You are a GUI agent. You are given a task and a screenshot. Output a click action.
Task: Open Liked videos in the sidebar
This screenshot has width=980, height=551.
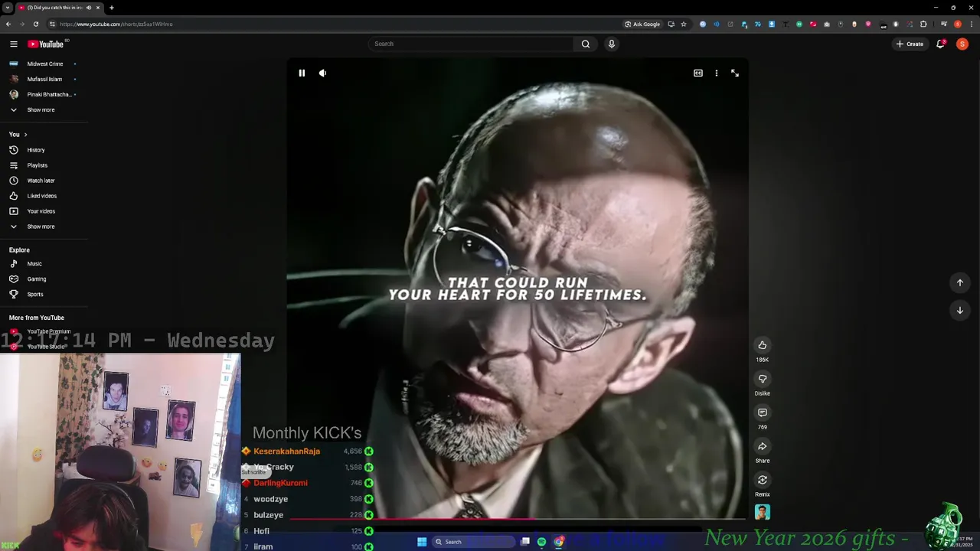pyautogui.click(x=44, y=196)
